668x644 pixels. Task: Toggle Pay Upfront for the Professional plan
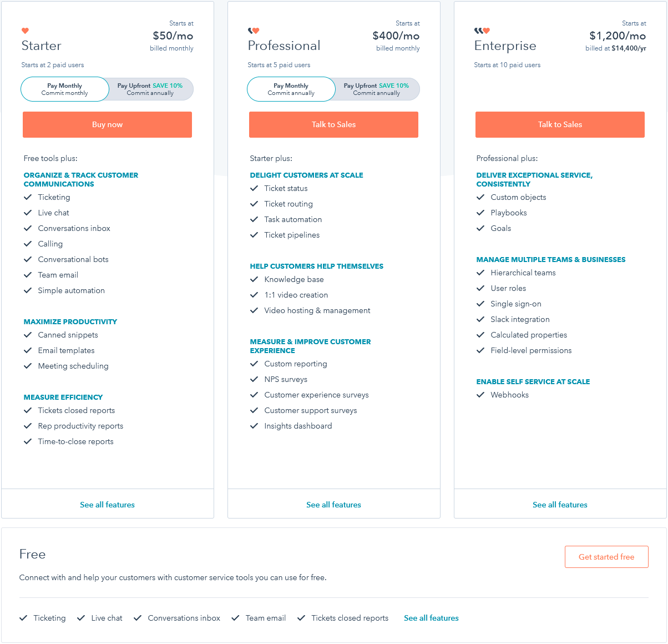pyautogui.click(x=377, y=89)
